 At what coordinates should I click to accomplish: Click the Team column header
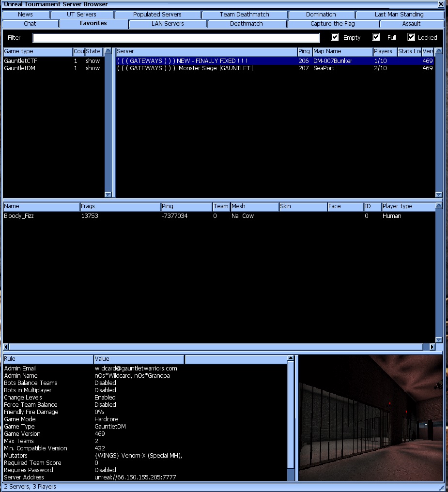point(221,206)
